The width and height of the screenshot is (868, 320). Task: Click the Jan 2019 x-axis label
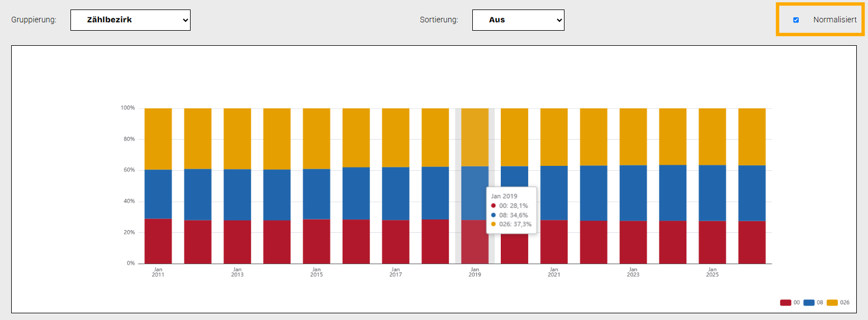click(475, 271)
